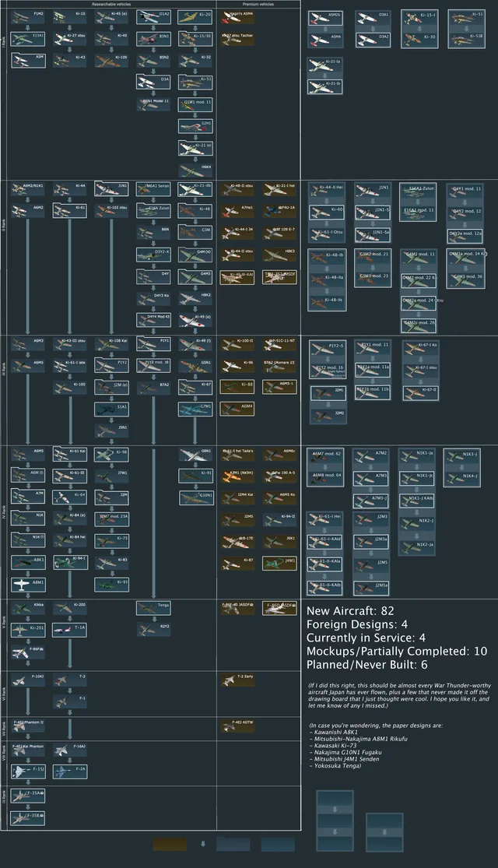Select premium Fw 190 A-5 card
The width and height of the screenshot is (498, 868).
(279, 476)
